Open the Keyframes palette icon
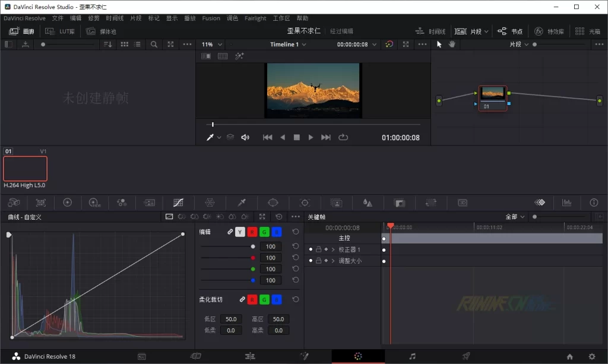Viewport: 608px width, 364px height. pyautogui.click(x=539, y=202)
